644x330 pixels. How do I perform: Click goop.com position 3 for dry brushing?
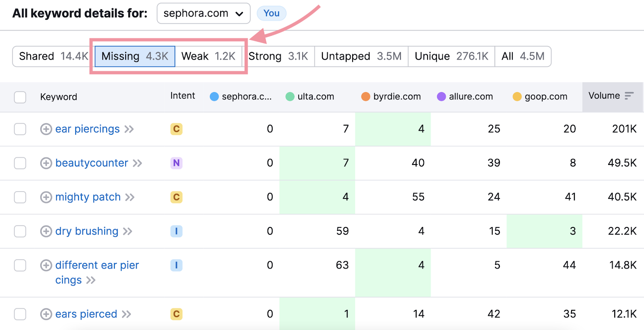pyautogui.click(x=544, y=231)
